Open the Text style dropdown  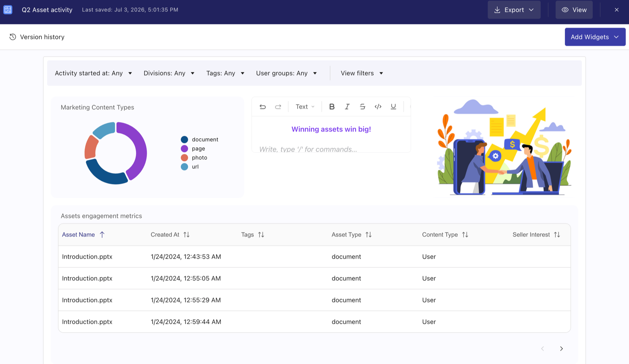(305, 107)
